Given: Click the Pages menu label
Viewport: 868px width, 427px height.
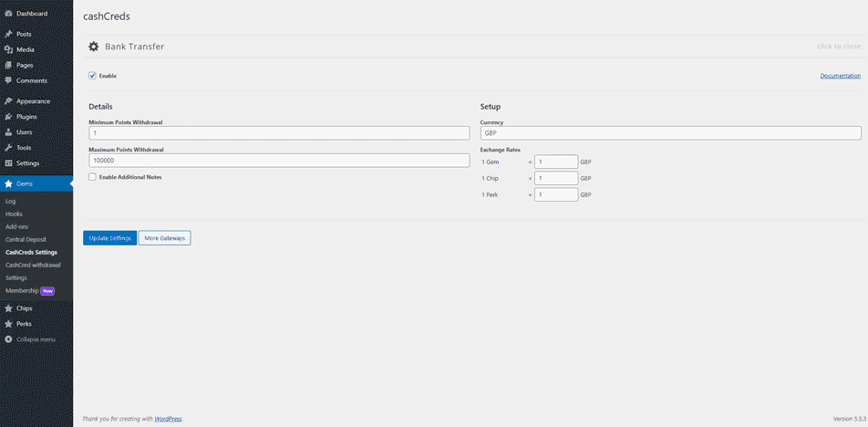Looking at the screenshot, I should 25,65.
